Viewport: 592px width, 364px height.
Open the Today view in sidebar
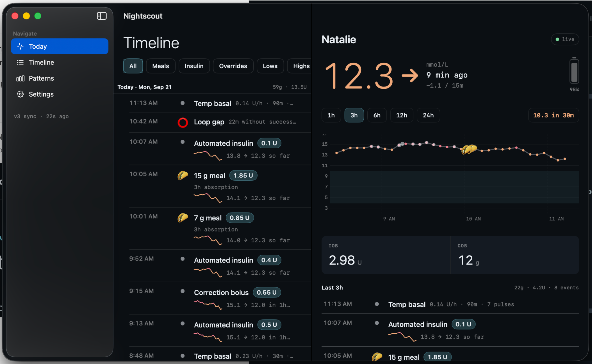60,46
